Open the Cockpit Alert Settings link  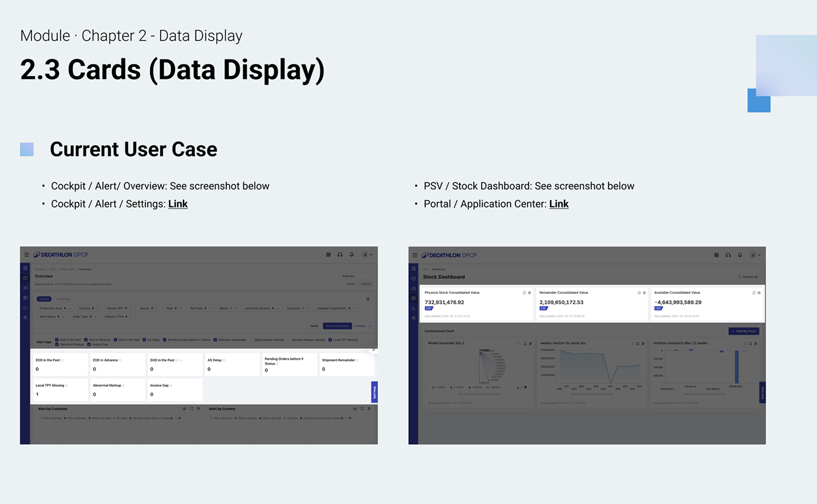coord(178,204)
